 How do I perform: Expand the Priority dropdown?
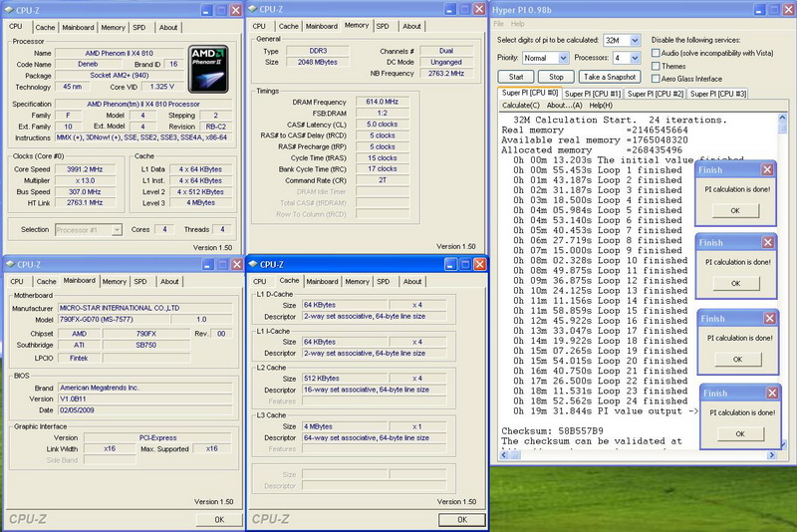(x=563, y=59)
